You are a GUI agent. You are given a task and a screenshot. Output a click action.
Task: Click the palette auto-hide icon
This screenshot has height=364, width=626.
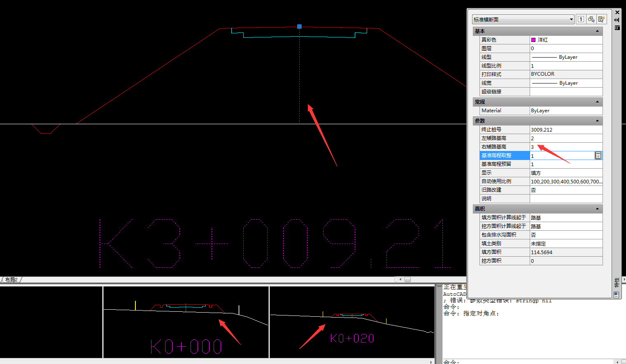(617, 20)
